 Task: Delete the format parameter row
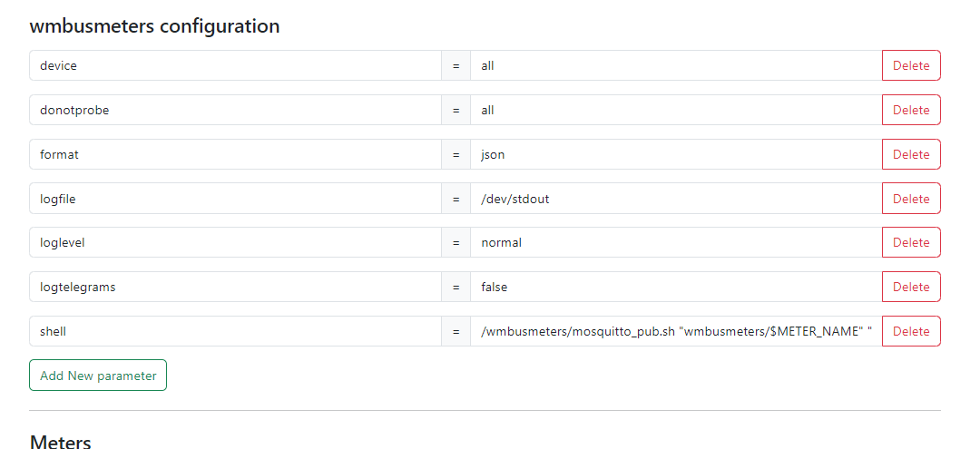pyautogui.click(x=911, y=154)
